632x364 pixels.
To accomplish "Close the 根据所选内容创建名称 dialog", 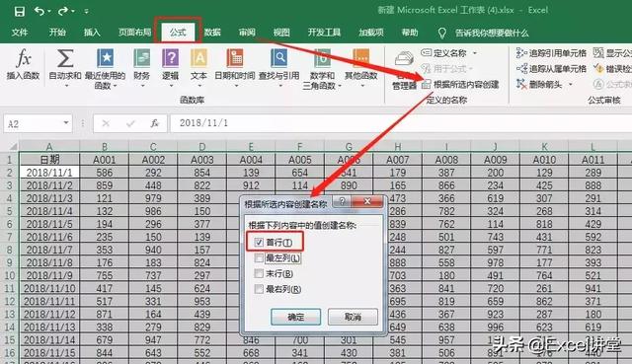I will tap(367, 201).
